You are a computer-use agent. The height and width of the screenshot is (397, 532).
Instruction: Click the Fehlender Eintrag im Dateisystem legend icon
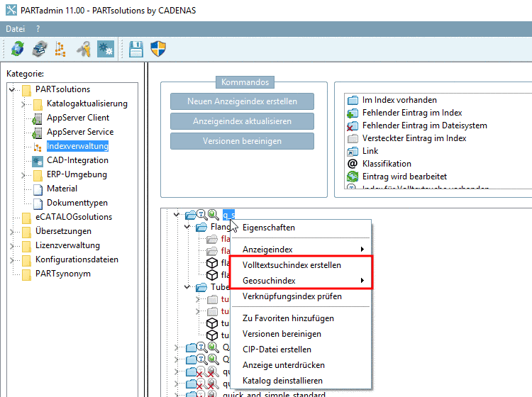click(x=353, y=125)
